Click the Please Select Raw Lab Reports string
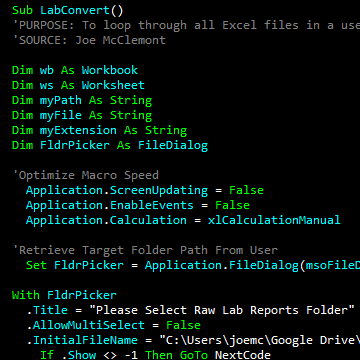Viewport: 360px width, 360px height. click(x=222, y=310)
